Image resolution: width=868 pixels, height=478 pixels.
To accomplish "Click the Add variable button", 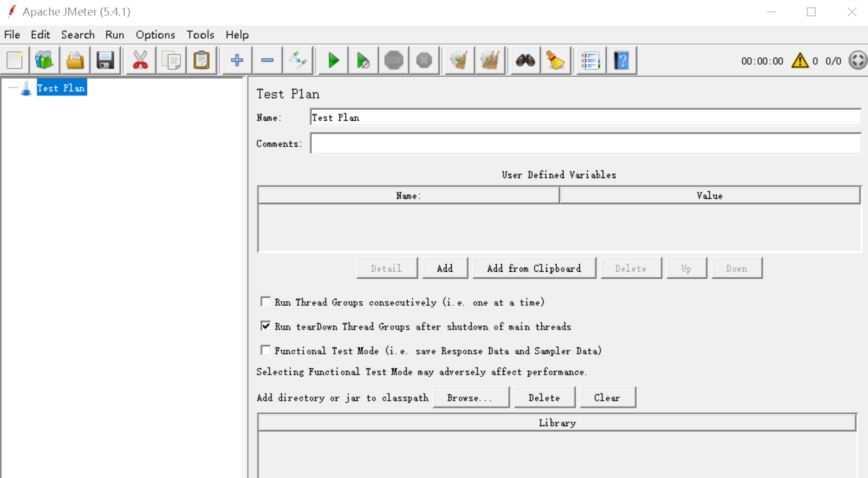I will click(445, 268).
